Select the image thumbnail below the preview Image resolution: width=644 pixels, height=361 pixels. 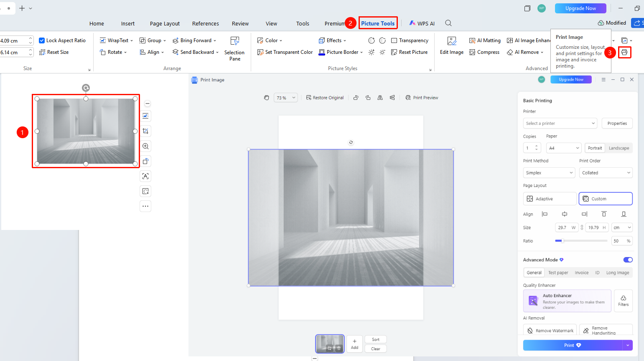[330, 344]
